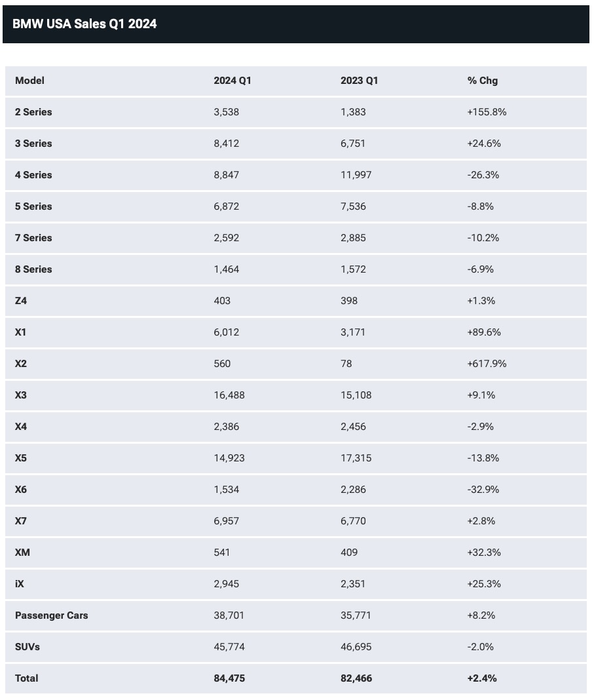Viewport: 594px width, 700px height.
Task: Select the 7 Series row label
Action: tap(33, 238)
